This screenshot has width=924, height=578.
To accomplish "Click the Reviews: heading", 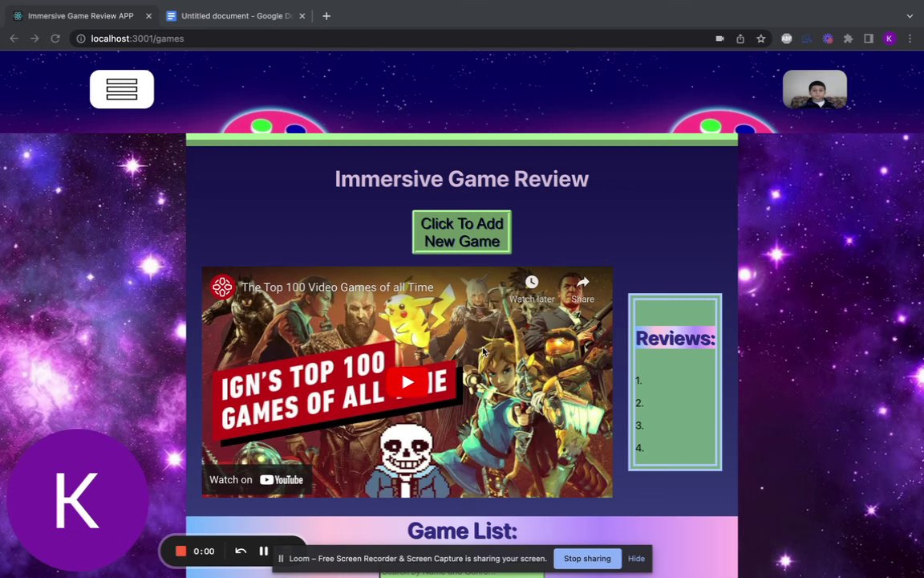I will [675, 338].
